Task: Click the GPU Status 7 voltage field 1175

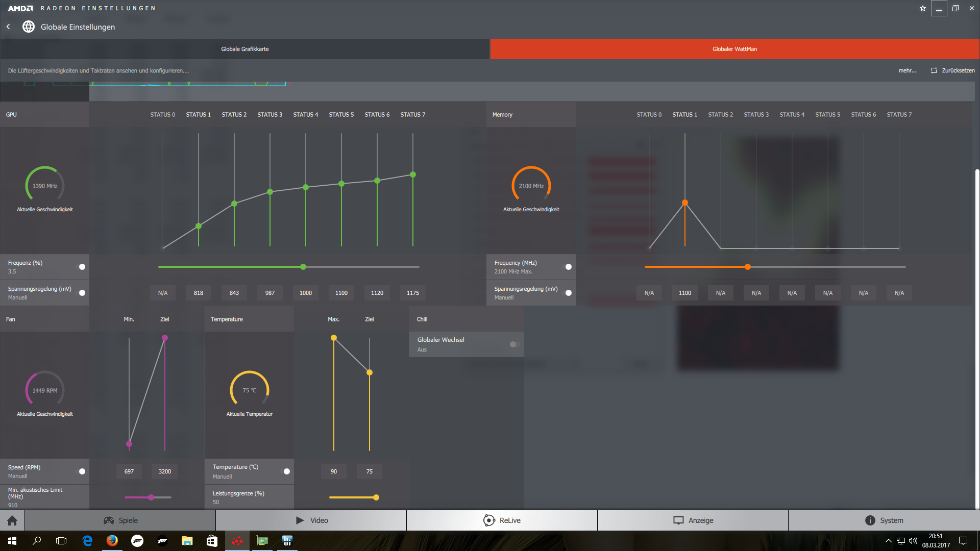Action: point(412,293)
